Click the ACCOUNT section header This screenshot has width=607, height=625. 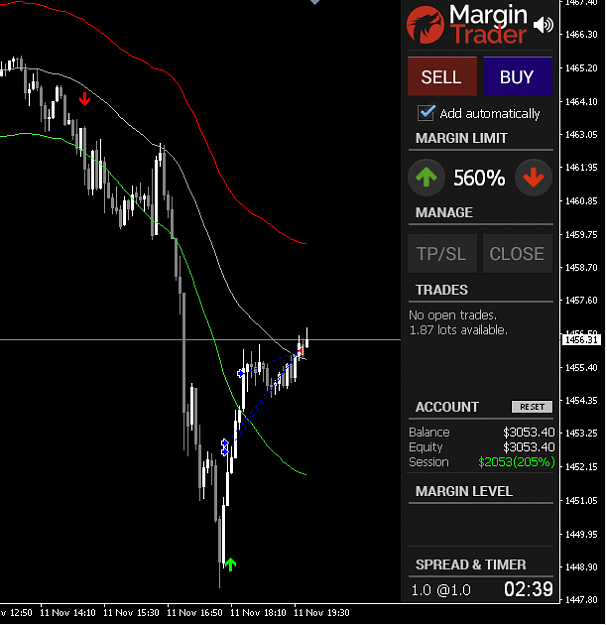click(x=447, y=407)
